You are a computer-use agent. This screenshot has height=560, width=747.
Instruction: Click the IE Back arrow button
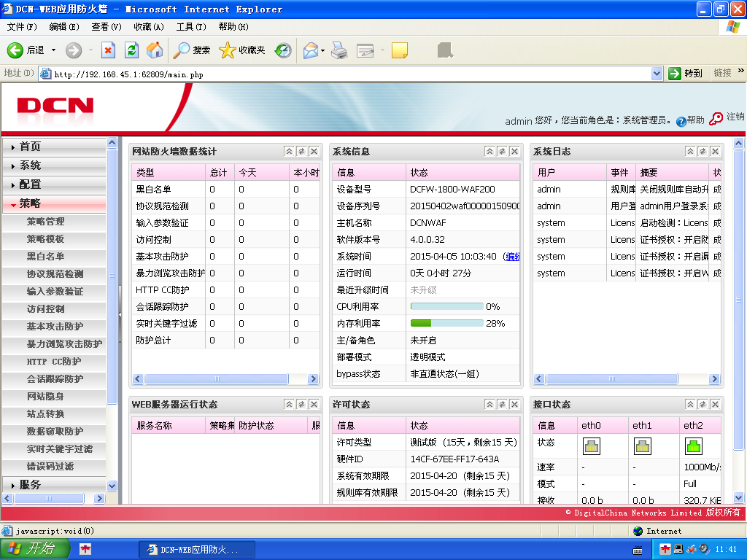[x=15, y=50]
